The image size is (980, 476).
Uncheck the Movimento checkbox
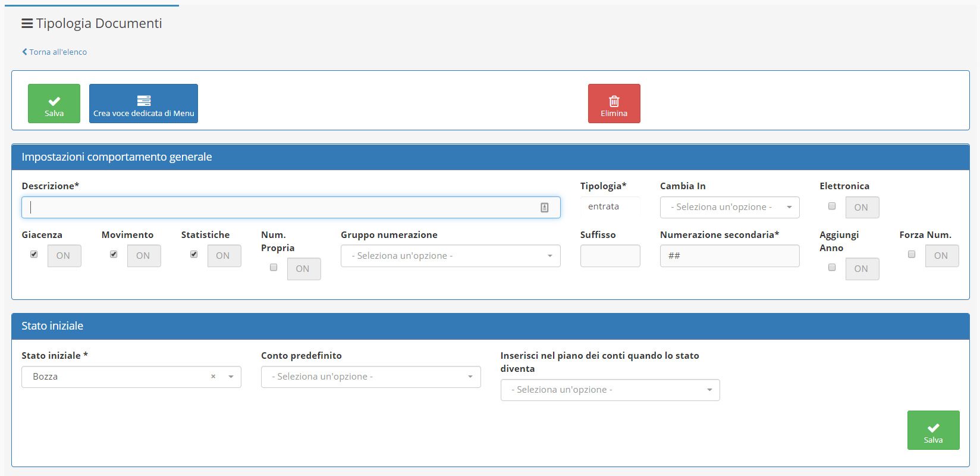click(114, 255)
